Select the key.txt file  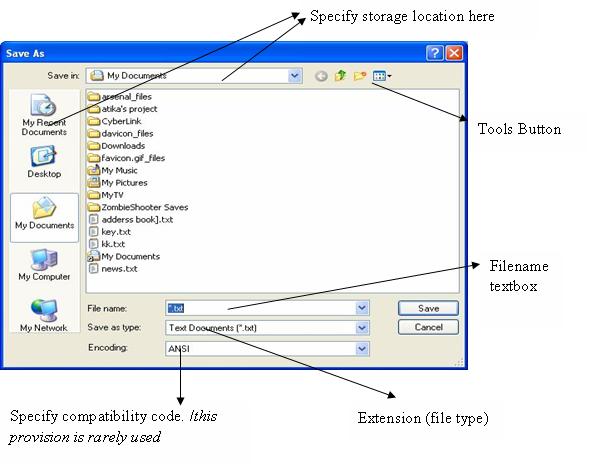tap(110, 232)
